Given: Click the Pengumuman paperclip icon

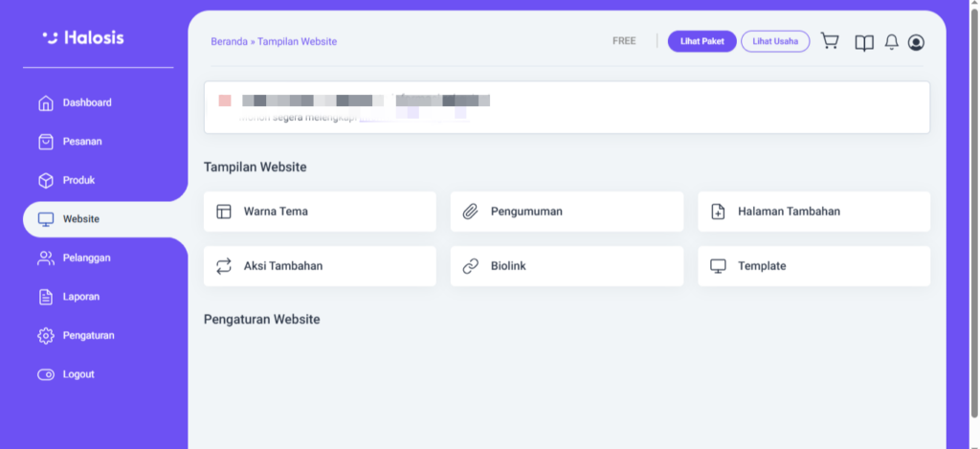Looking at the screenshot, I should pos(470,212).
